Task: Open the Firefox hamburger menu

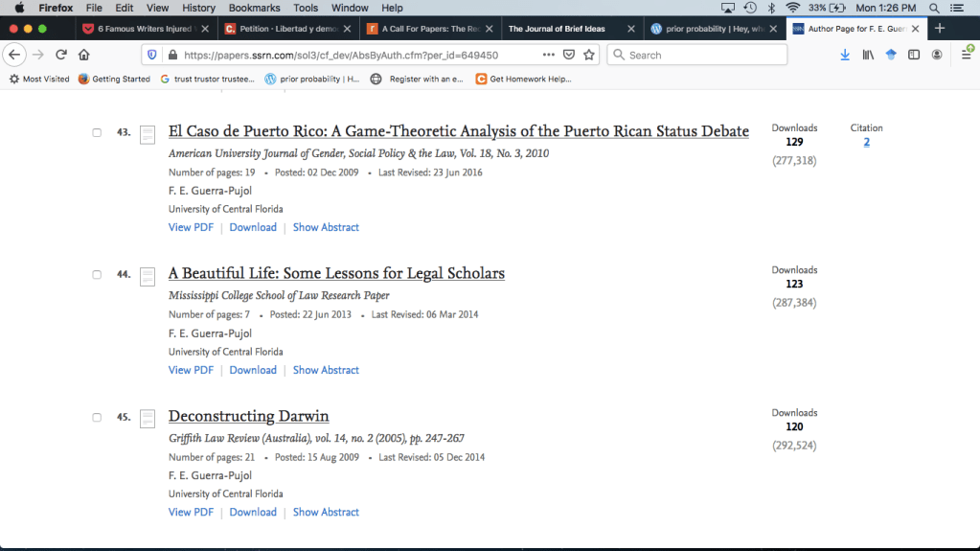Action: tap(966, 55)
